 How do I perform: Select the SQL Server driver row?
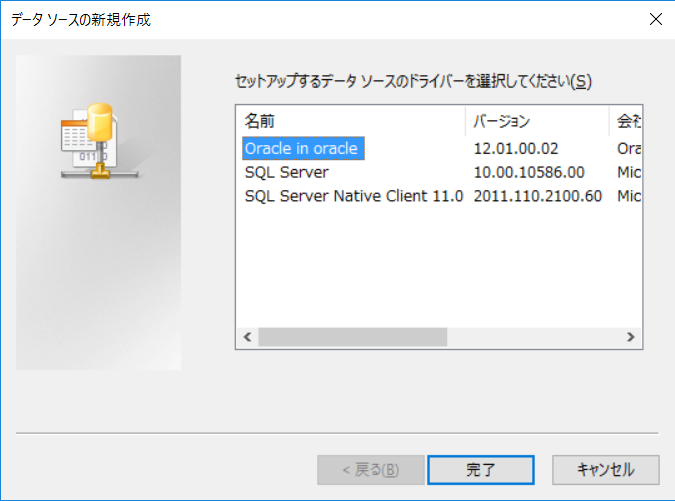click(287, 172)
